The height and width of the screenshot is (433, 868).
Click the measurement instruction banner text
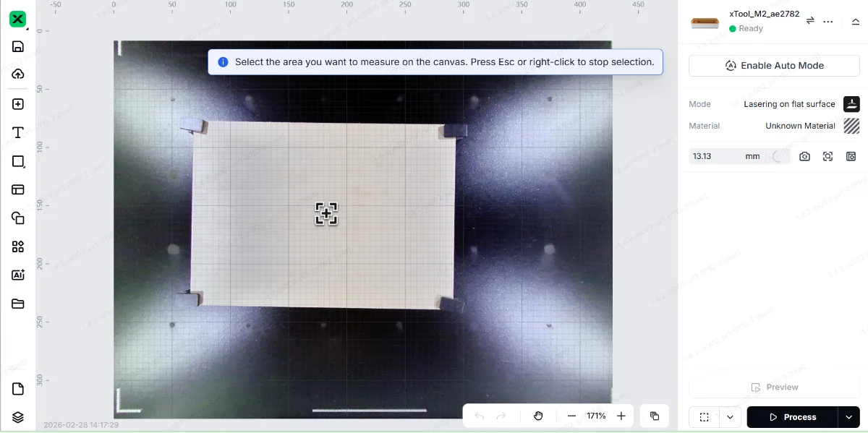click(x=444, y=62)
